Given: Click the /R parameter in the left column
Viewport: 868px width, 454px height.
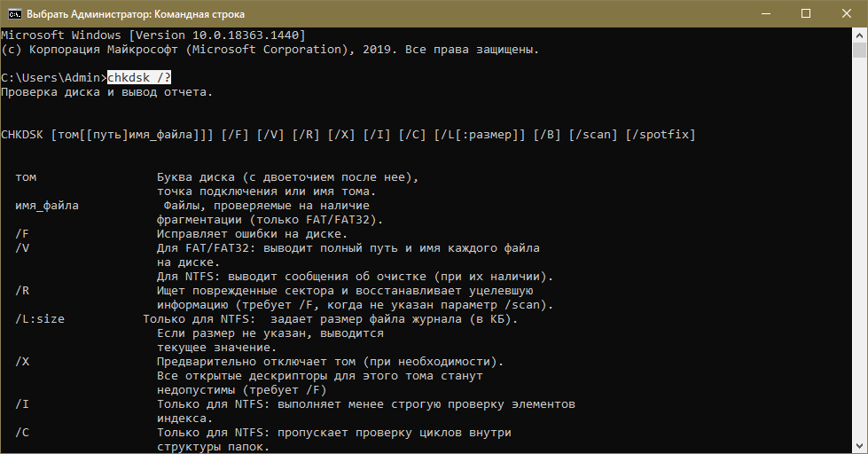Looking at the screenshot, I should pos(23,291).
